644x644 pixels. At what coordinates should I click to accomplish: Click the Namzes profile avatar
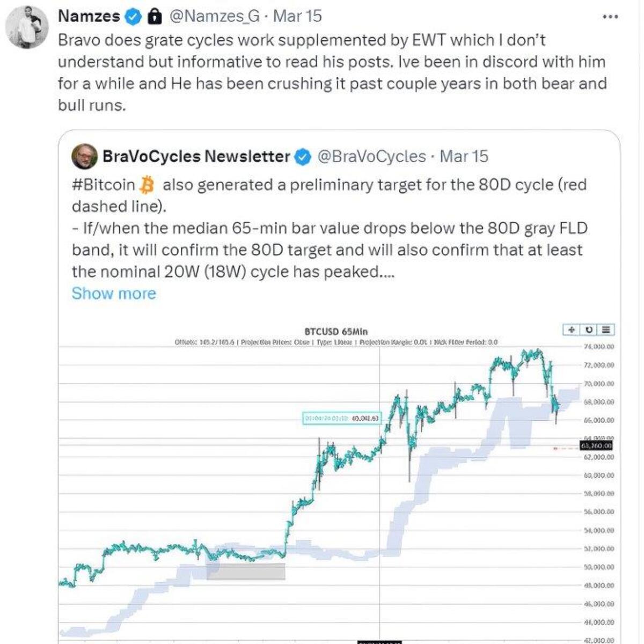coord(27,27)
